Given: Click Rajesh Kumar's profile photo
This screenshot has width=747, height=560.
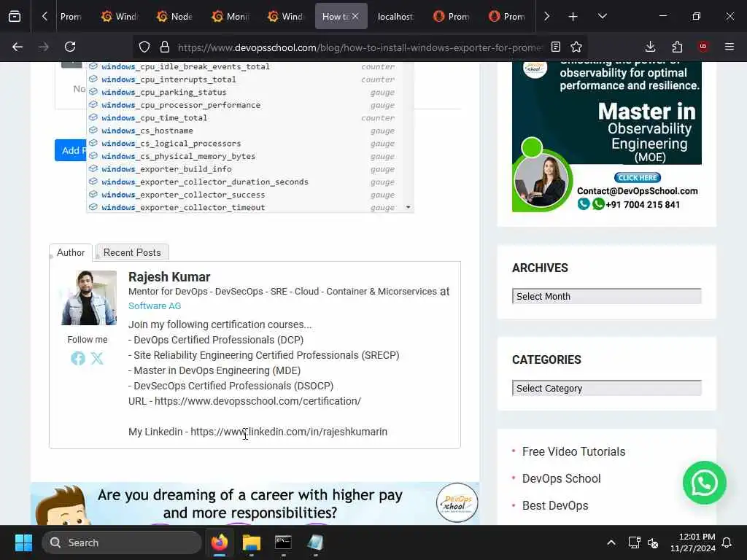Looking at the screenshot, I should pyautogui.click(x=88, y=297).
